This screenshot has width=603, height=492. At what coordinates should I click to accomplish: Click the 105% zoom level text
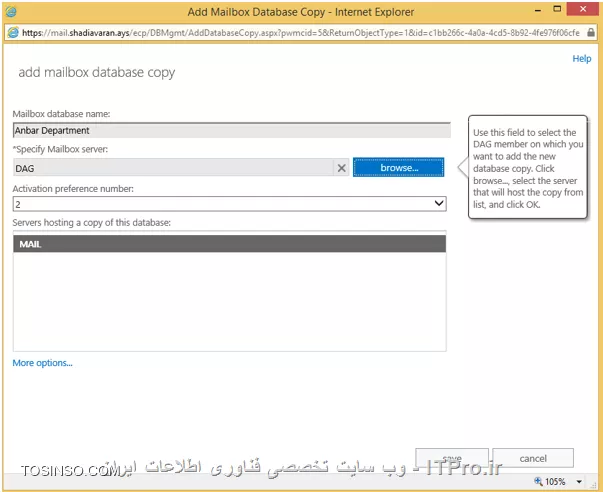(x=555, y=481)
